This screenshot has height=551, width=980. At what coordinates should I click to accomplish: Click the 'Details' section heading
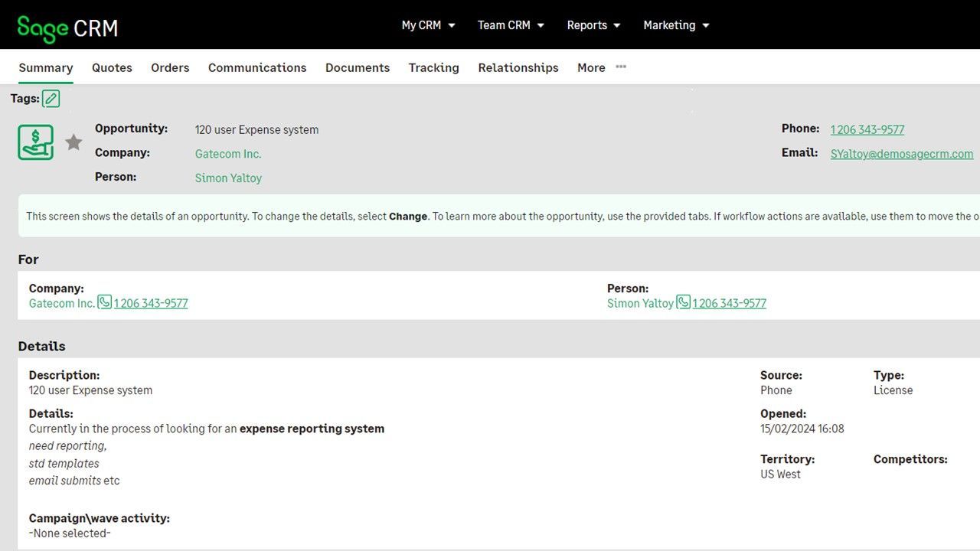click(x=42, y=346)
